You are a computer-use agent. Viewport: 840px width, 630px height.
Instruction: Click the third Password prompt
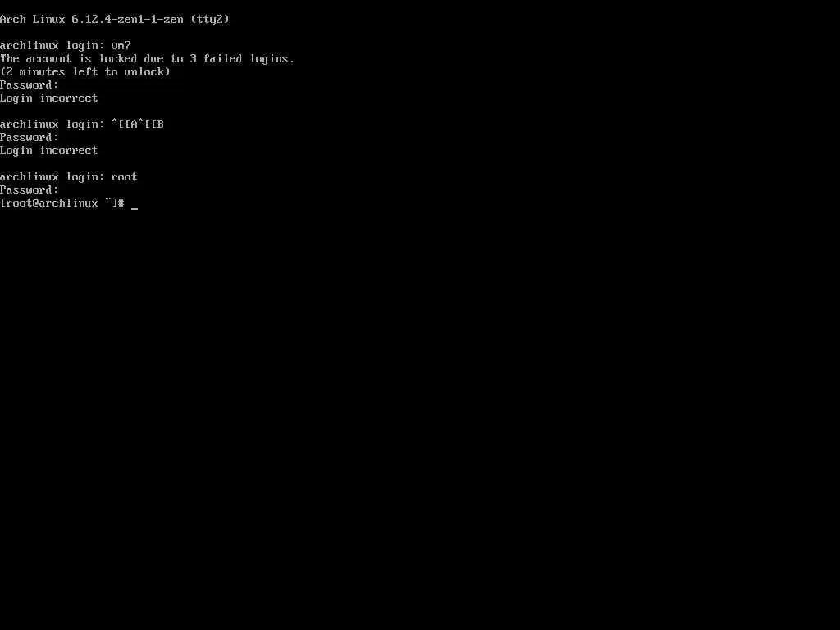pyautogui.click(x=29, y=190)
